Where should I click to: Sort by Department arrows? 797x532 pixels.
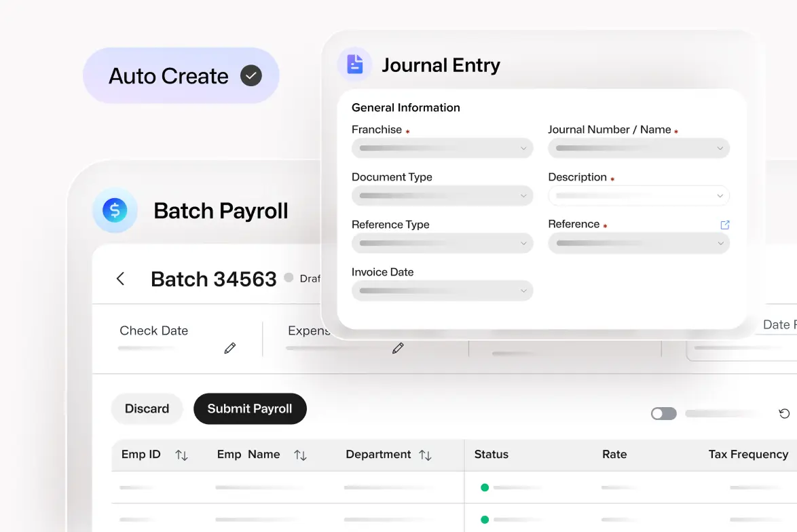coord(426,455)
